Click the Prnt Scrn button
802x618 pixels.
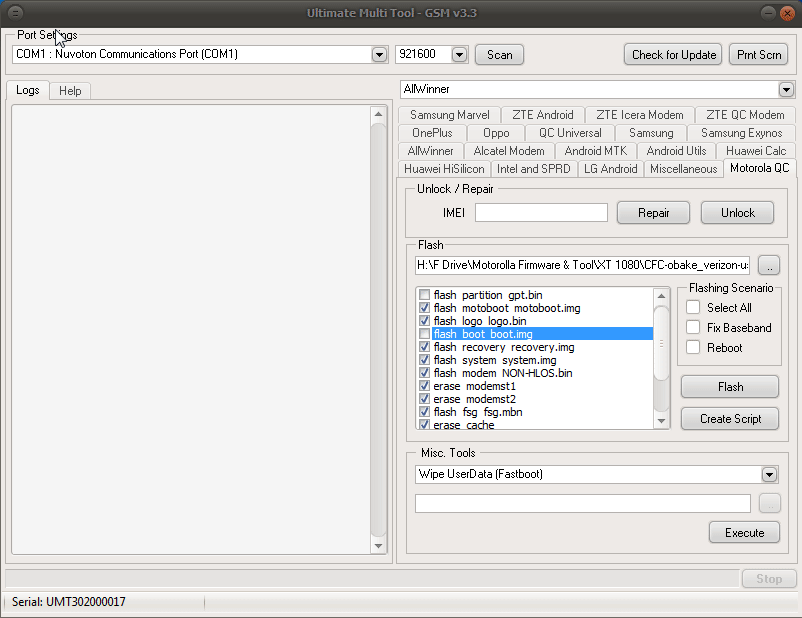(x=759, y=55)
